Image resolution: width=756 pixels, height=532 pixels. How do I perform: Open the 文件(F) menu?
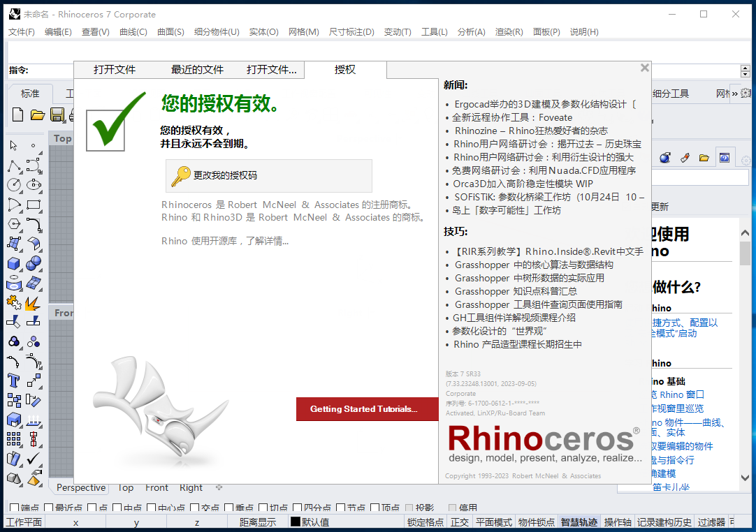coord(21,32)
